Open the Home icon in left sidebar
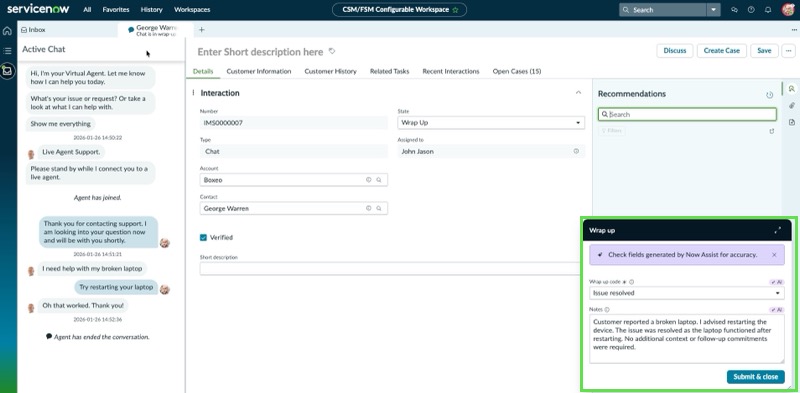The image size is (800, 393). (7, 31)
